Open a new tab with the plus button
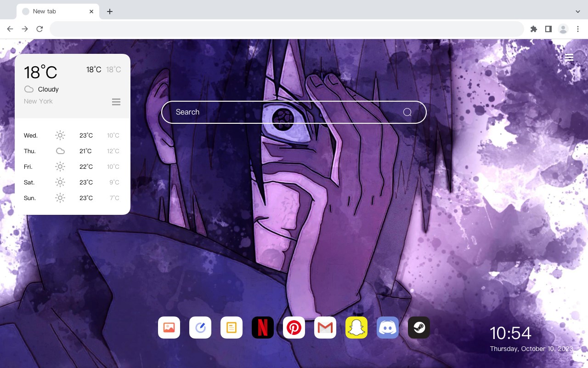588x368 pixels. point(109,11)
